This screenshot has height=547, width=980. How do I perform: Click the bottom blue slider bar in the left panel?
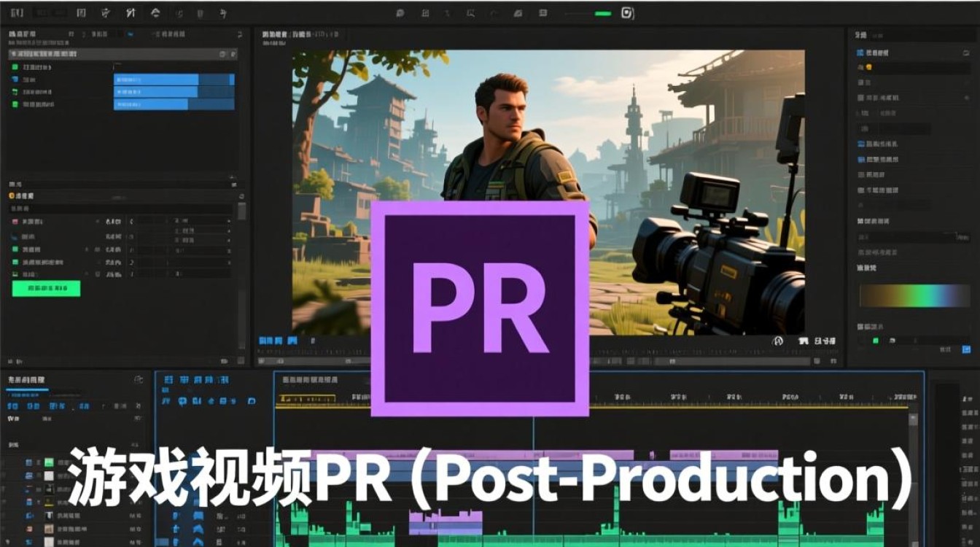click(174, 104)
